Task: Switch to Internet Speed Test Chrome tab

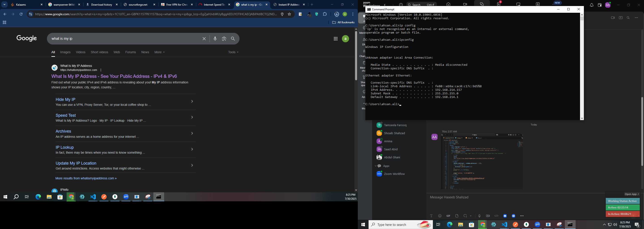Action: [214, 5]
